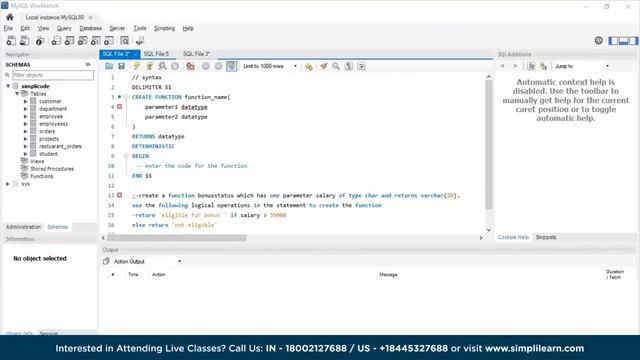The height and width of the screenshot is (360, 640).
Task: Open the Limit to 1000 rows dropdown
Action: 269,66
